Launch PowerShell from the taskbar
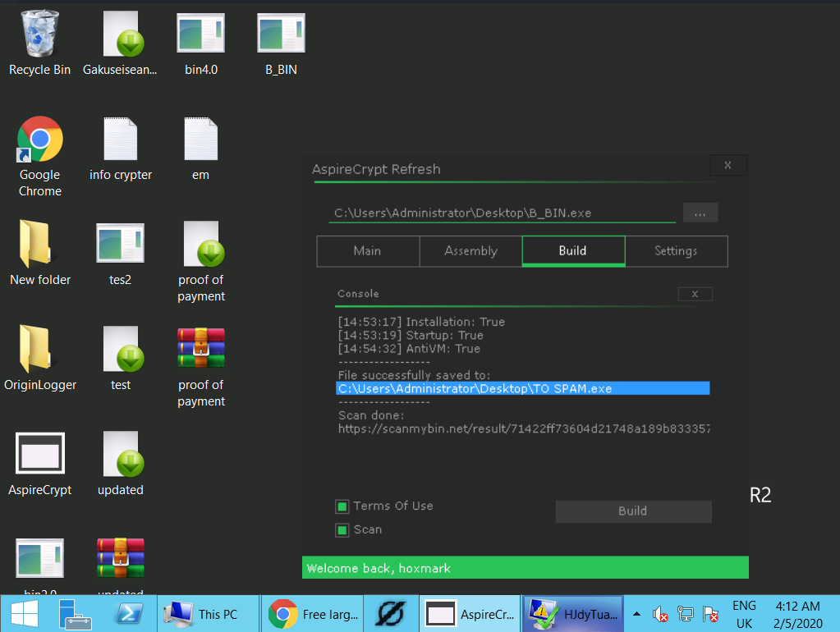The height and width of the screenshot is (632, 840). (129, 614)
